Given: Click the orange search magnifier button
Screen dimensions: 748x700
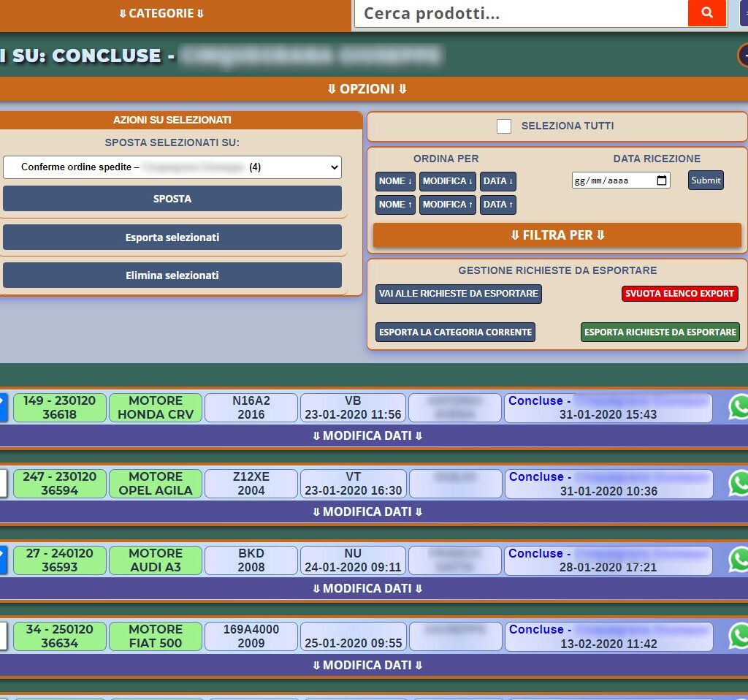Looking at the screenshot, I should 706,13.
